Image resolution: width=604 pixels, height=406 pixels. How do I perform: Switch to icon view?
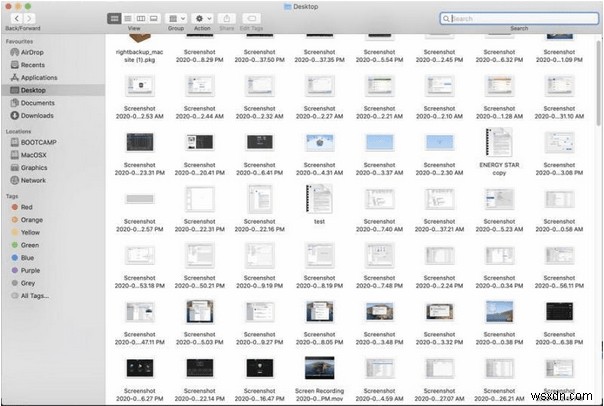114,18
